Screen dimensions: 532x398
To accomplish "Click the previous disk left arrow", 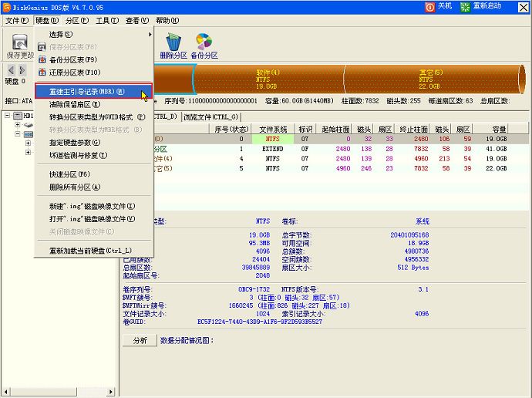I will pos(11,70).
